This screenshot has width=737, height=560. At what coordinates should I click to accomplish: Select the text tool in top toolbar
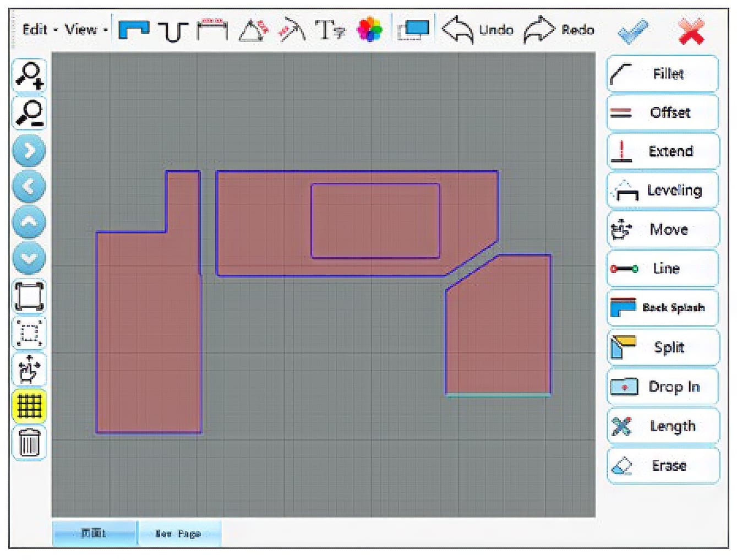[330, 30]
